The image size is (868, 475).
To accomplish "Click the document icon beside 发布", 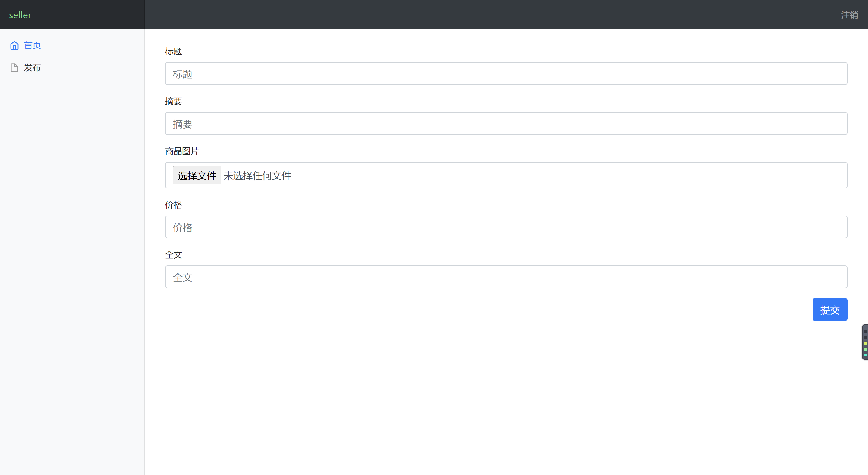I will (14, 67).
